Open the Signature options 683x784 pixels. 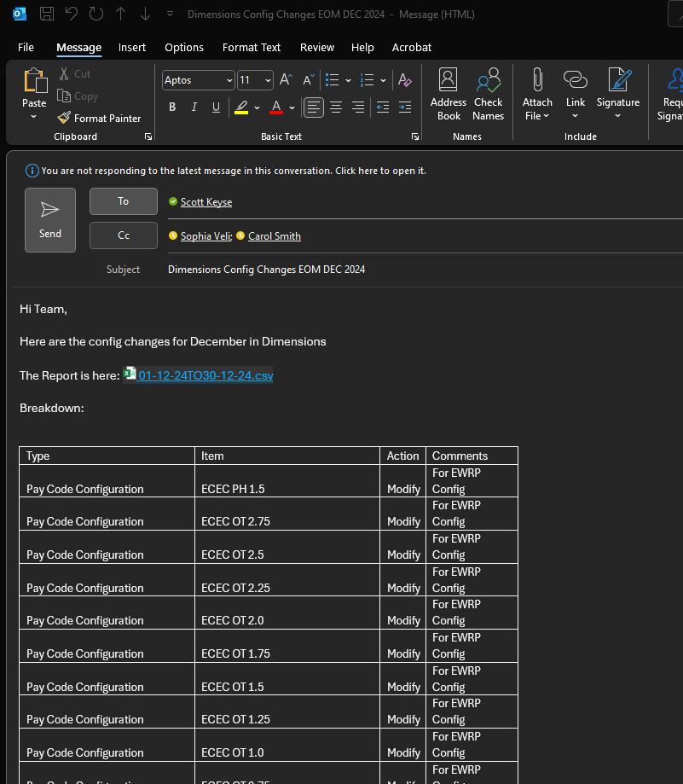tap(618, 94)
